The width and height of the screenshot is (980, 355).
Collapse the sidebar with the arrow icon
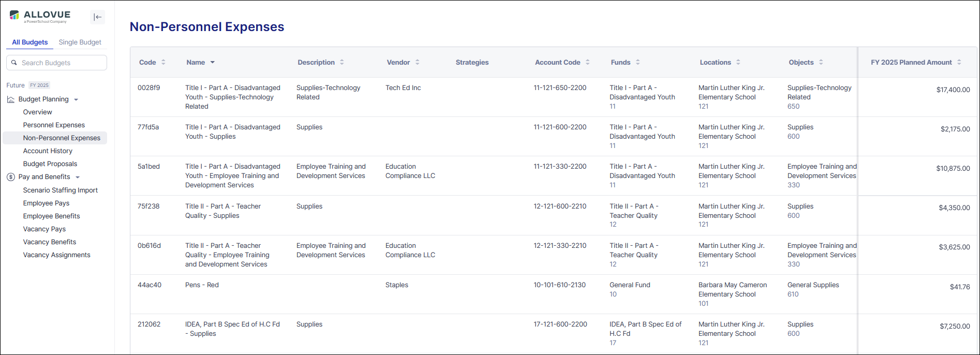point(97,17)
